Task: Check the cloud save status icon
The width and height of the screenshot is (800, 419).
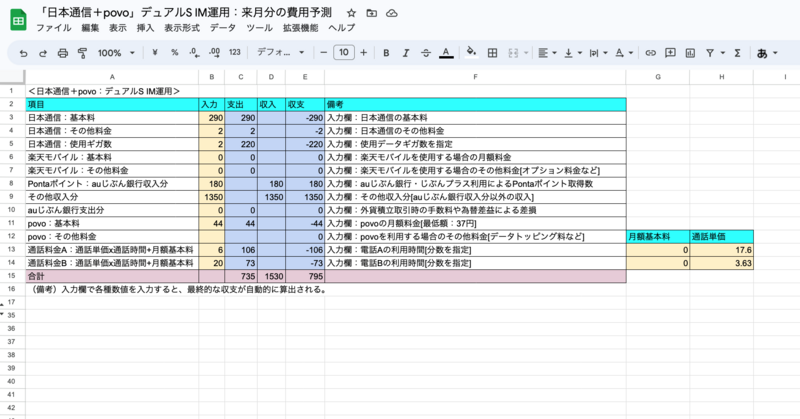Action: tap(392, 13)
